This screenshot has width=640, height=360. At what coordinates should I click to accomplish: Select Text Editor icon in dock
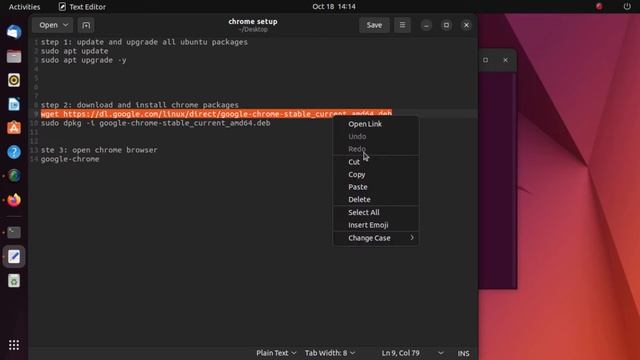pos(14,256)
